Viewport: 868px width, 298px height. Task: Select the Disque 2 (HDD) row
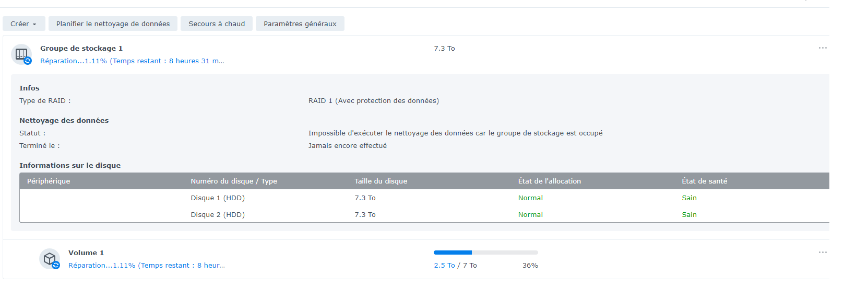(x=218, y=215)
